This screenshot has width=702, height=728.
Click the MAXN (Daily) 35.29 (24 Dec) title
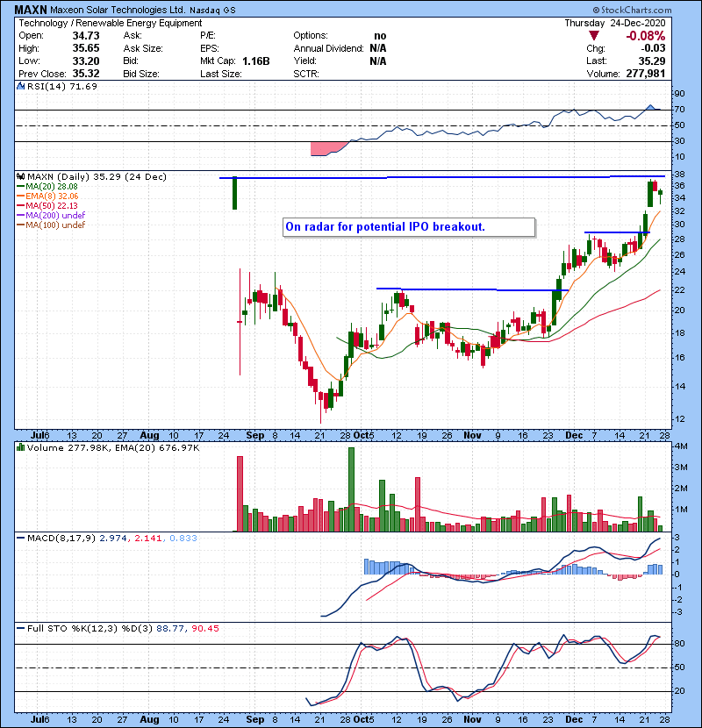tap(97, 176)
